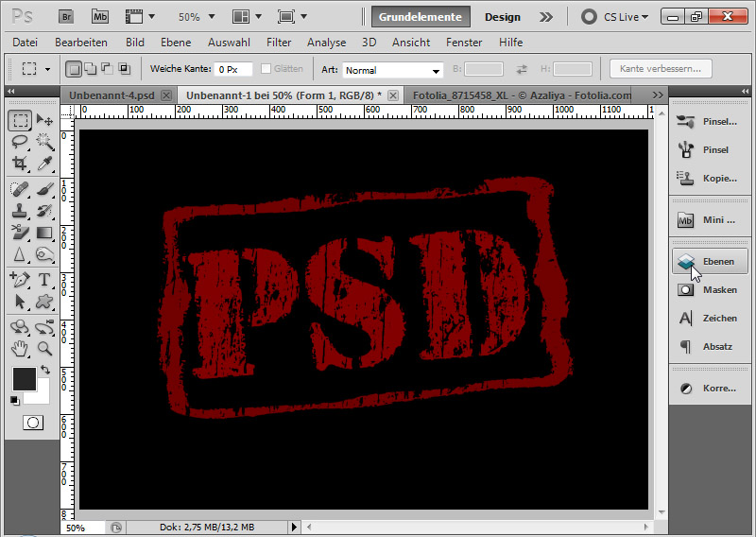Choose New selection mode button
The width and height of the screenshot is (756, 537).
click(x=74, y=69)
